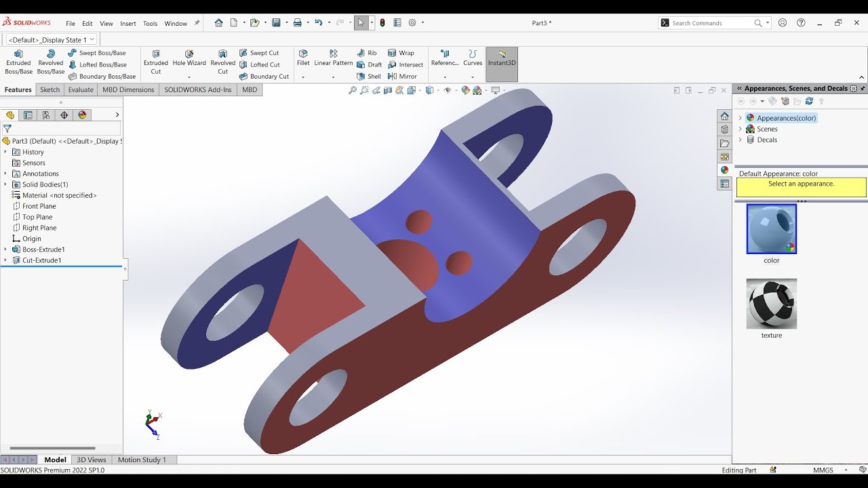868x488 pixels.
Task: Open the Hole Wizard tool
Action: point(189,58)
